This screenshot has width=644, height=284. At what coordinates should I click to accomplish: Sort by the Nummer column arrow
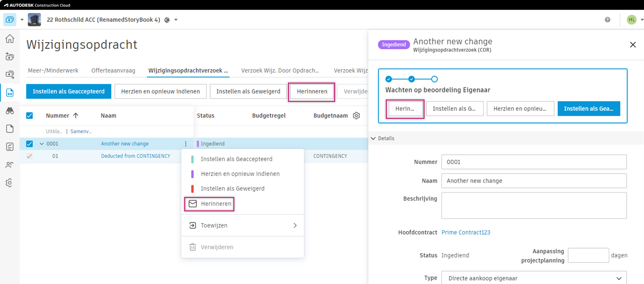(x=75, y=115)
